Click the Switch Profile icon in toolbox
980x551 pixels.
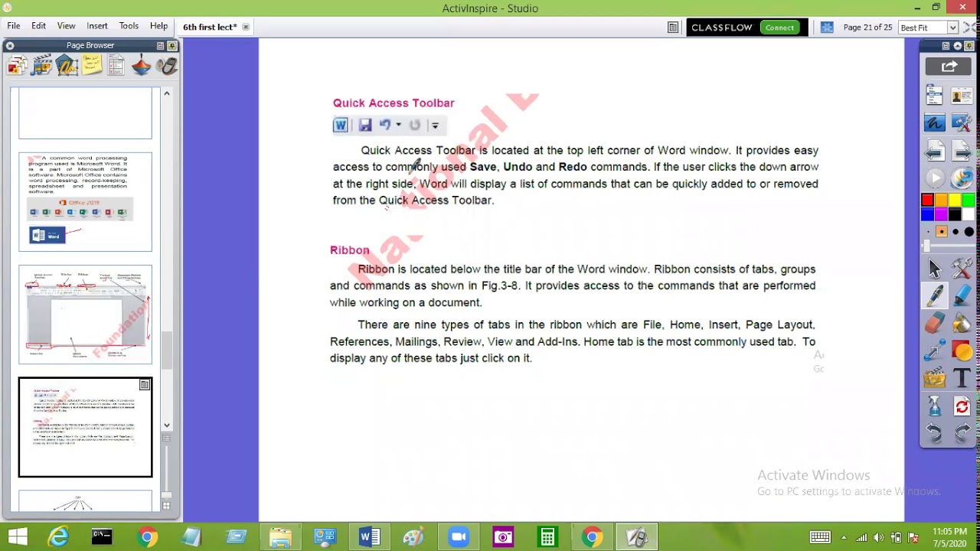962,96
